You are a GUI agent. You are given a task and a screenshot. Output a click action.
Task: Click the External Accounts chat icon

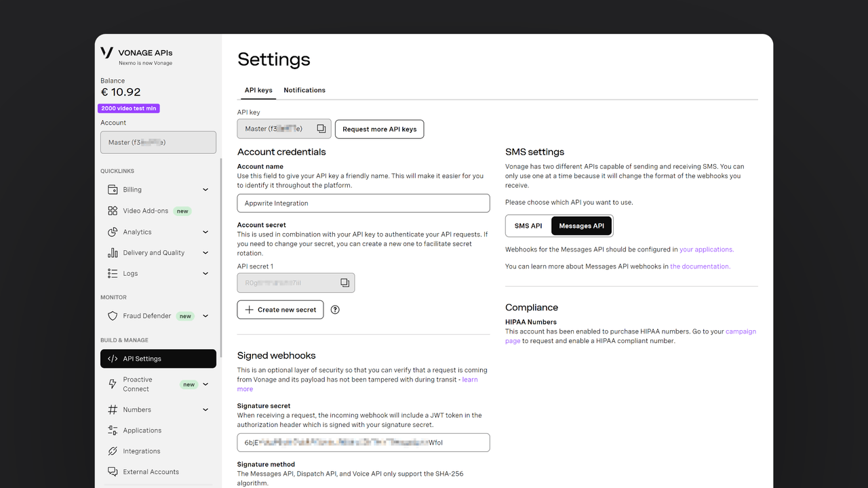pos(113,472)
